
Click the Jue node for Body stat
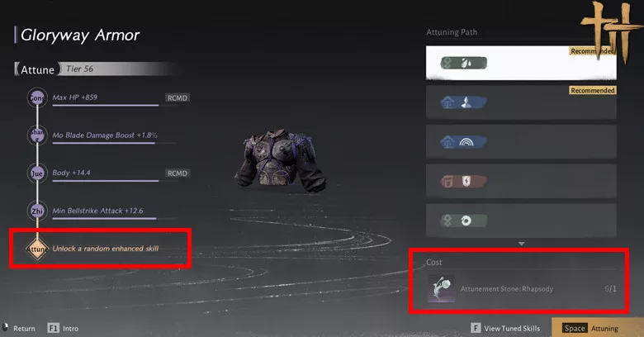tap(37, 173)
